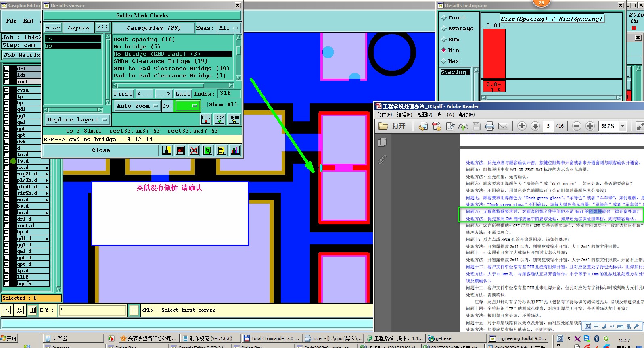Open the Auto Zoom dropdown
The height and width of the screenshot is (348, 644).
(x=137, y=106)
